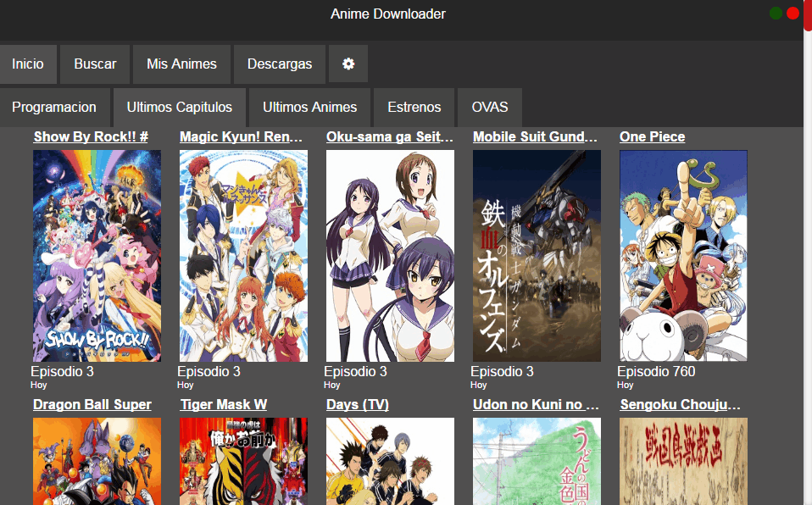Open the Oku-sama ga Seit... title link
This screenshot has height=505, width=812.
[389, 136]
